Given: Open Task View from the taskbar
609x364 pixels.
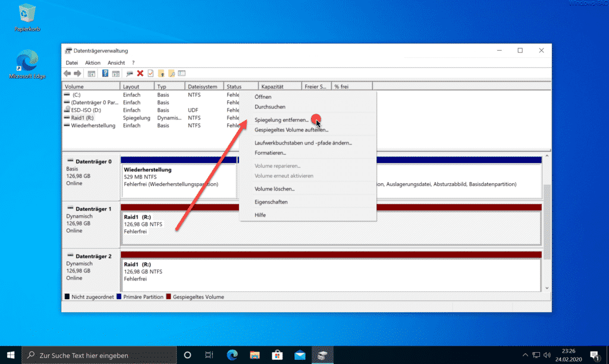Looking at the screenshot, I should 209,355.
